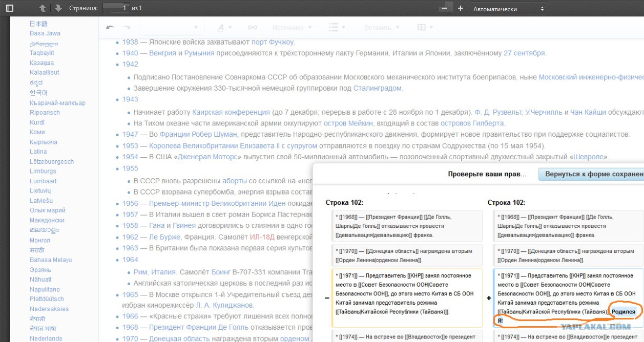Click the 'Шевроле' link

(x=588, y=157)
